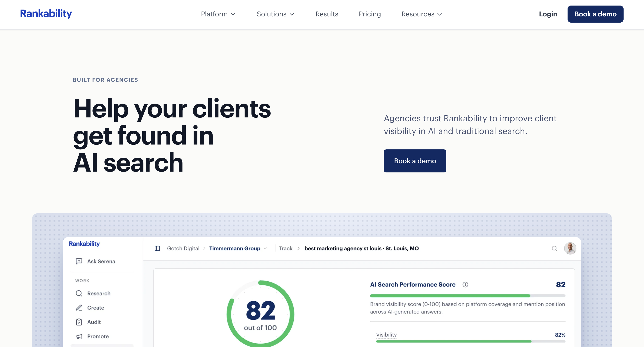Click the Login link
Viewport: 644px width, 347px height.
click(x=548, y=14)
